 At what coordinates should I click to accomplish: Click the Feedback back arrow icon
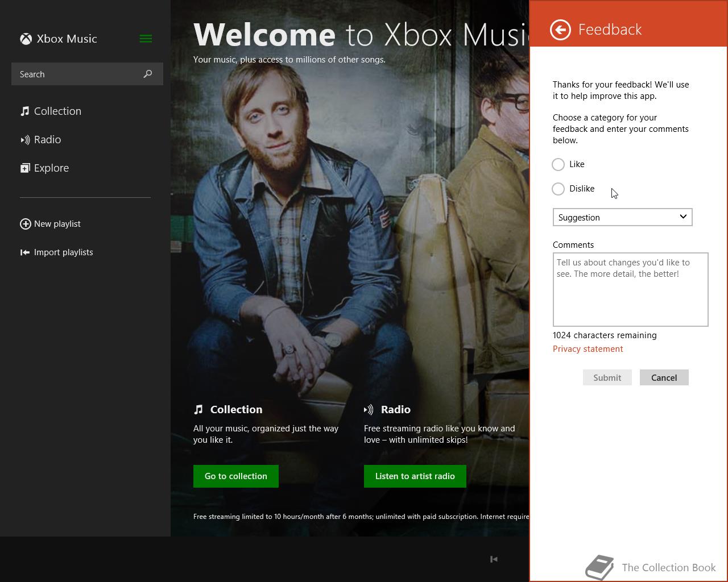[560, 30]
